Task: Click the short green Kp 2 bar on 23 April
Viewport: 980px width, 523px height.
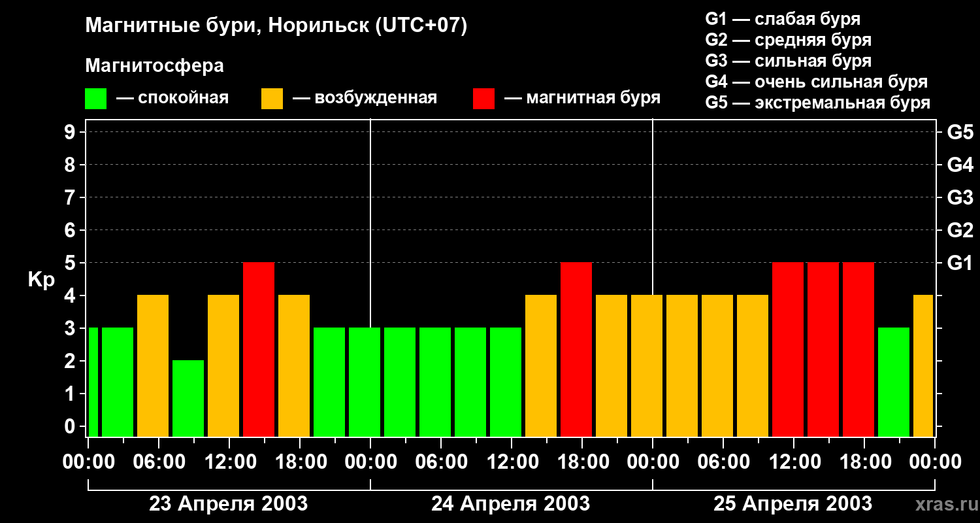Action: [188, 398]
